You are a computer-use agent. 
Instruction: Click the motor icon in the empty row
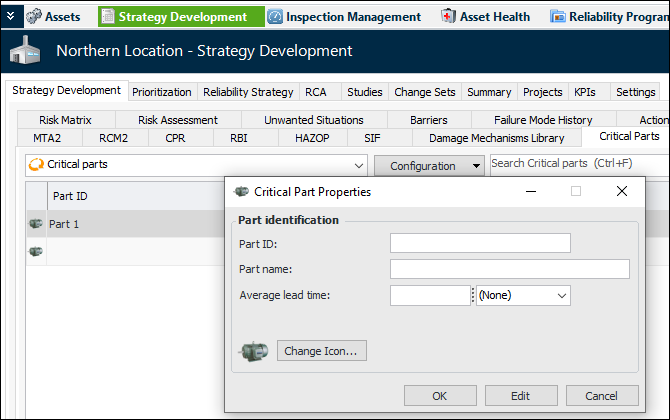[x=36, y=251]
